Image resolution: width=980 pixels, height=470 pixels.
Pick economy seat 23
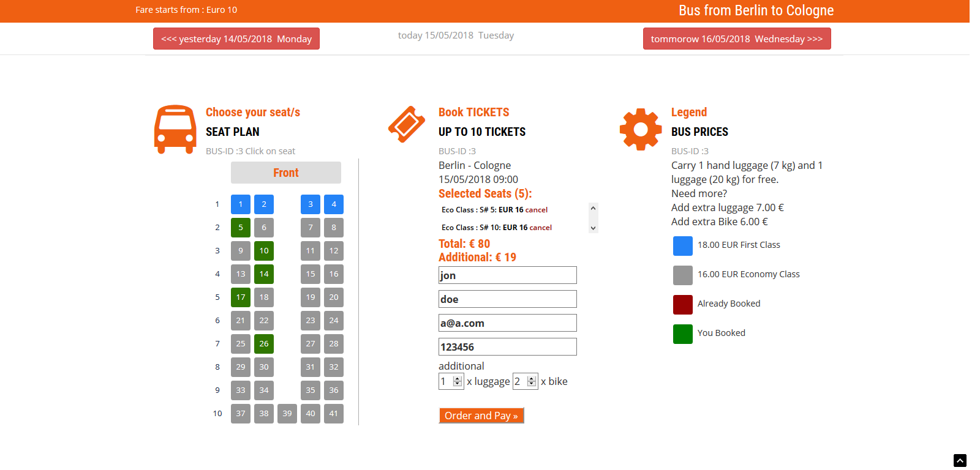coord(311,321)
